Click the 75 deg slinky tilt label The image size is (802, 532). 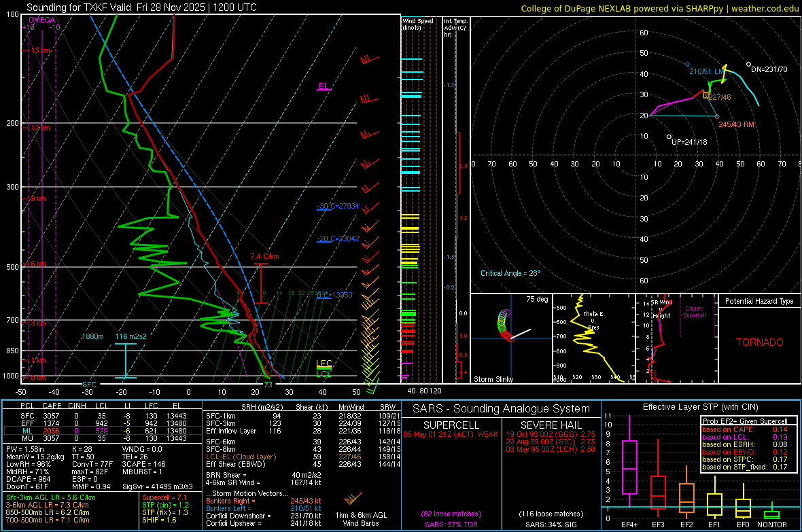coord(537,299)
